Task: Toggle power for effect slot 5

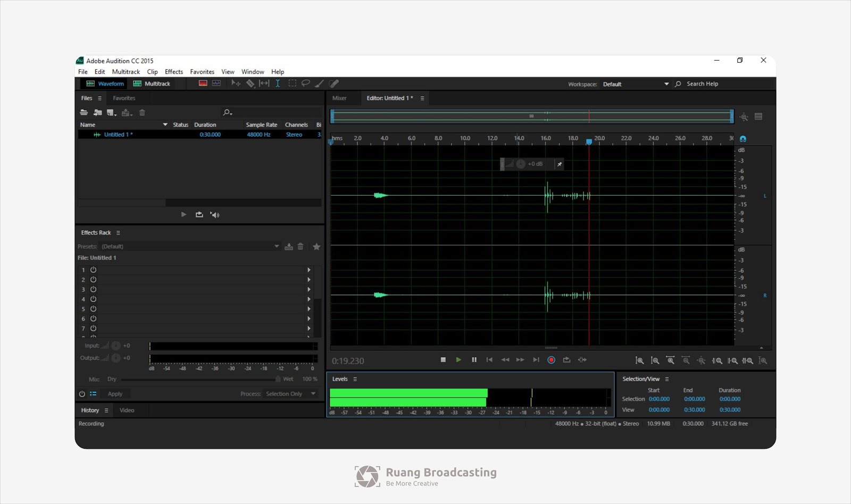Action: point(93,309)
